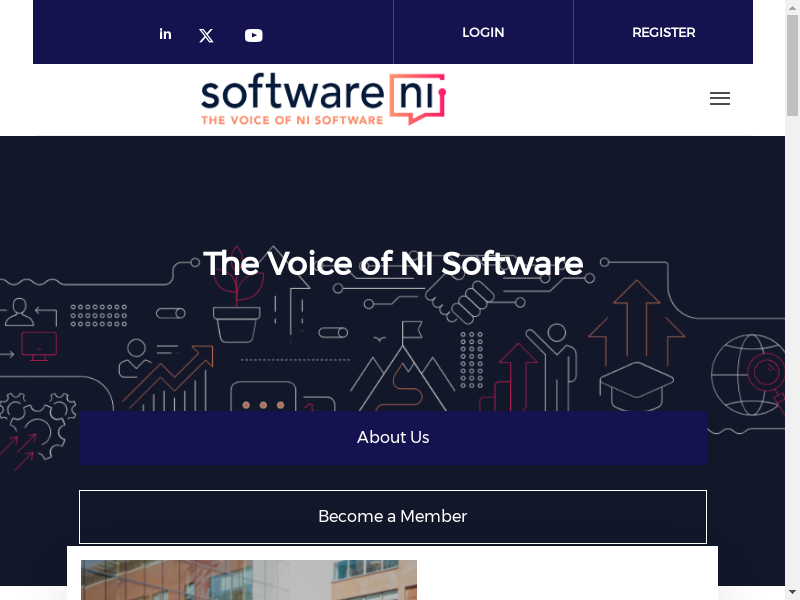Open the hamburger navigation menu
The height and width of the screenshot is (600, 800).
coord(719,98)
